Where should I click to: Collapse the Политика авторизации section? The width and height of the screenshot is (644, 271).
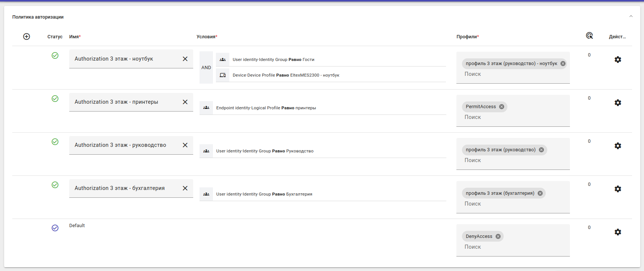pos(631,16)
